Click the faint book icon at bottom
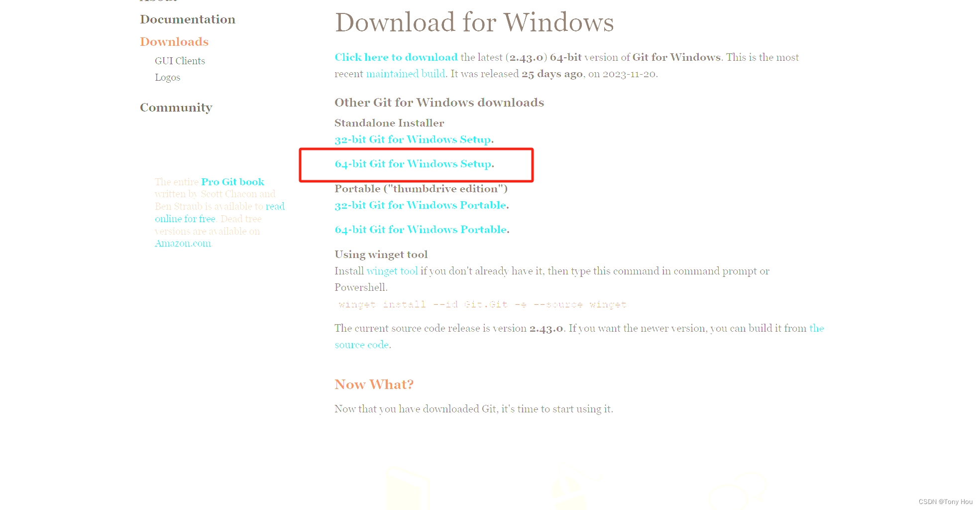The height and width of the screenshot is (510, 980). (408, 488)
